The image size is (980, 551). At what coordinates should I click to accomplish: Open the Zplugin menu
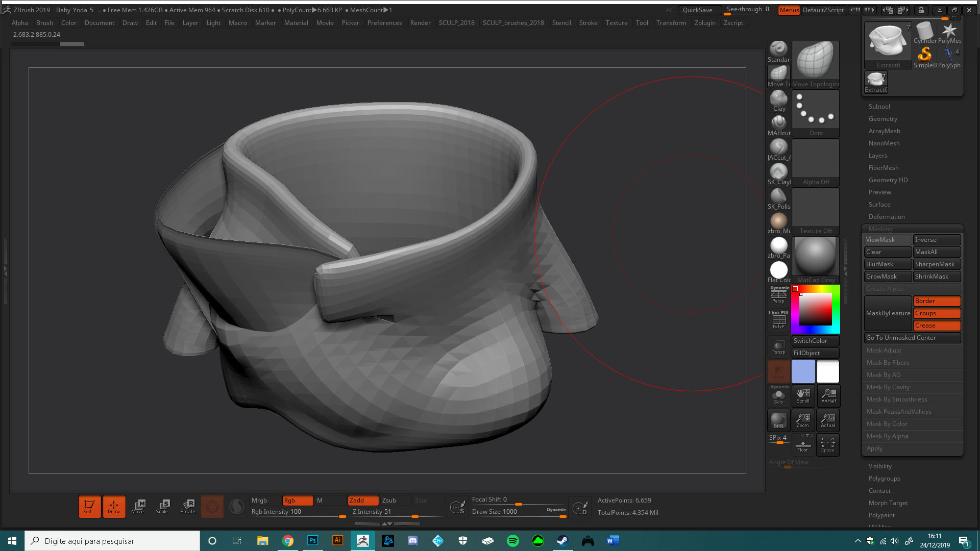point(705,22)
